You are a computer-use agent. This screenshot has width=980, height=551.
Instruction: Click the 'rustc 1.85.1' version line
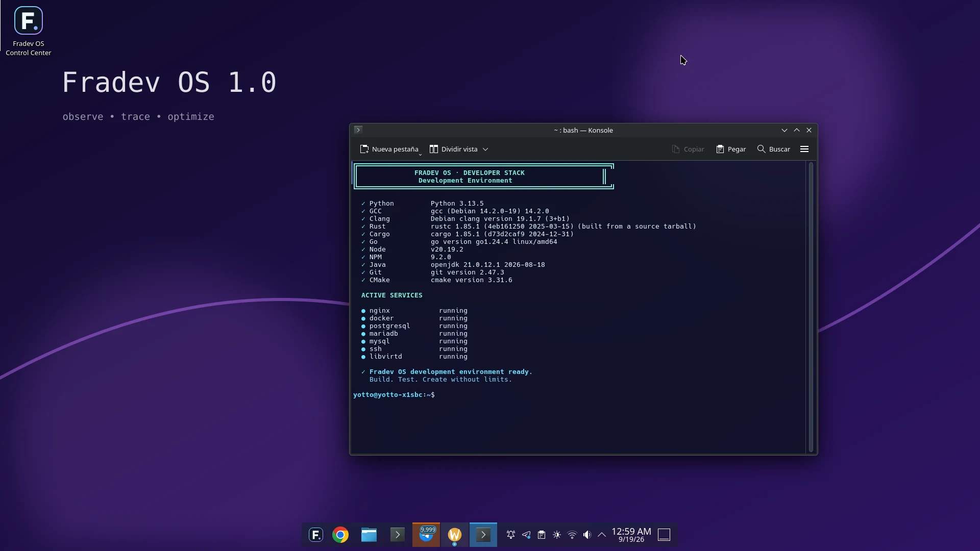coord(563,227)
